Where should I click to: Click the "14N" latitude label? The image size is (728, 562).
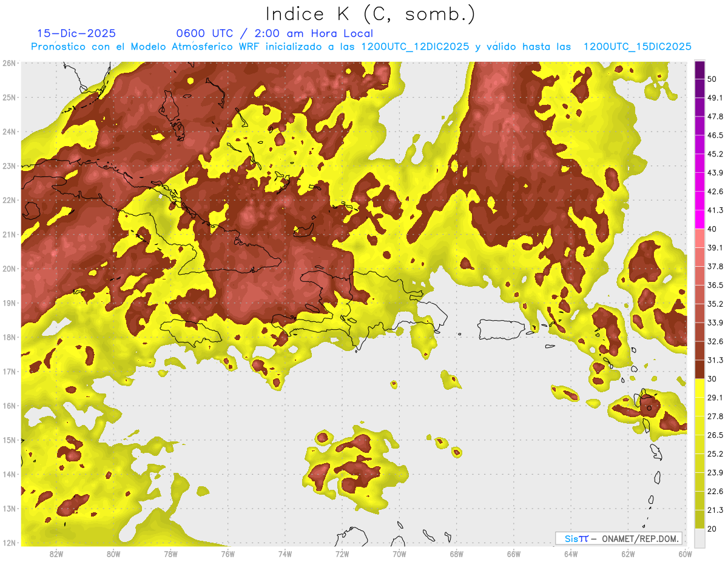point(8,474)
